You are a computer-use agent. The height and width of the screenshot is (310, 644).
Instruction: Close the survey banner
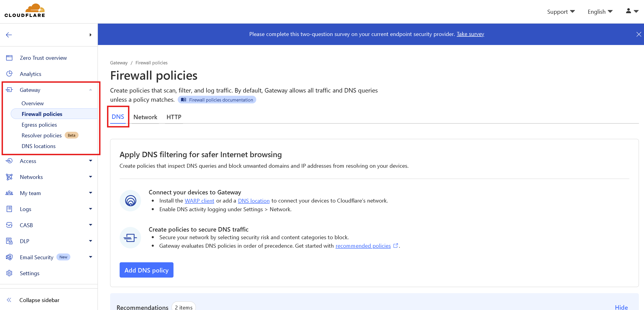(x=639, y=34)
